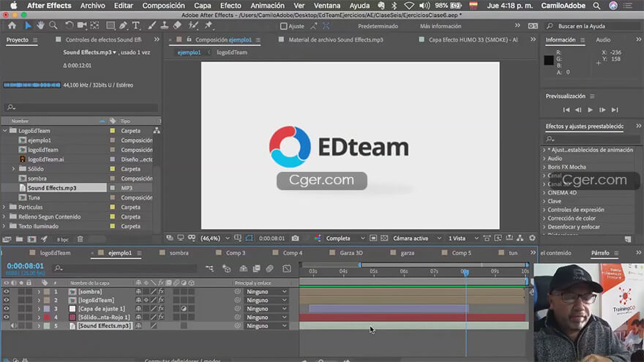644x362 pixels.
Task: Select the Zoom magnifier tool
Action: pos(53,26)
